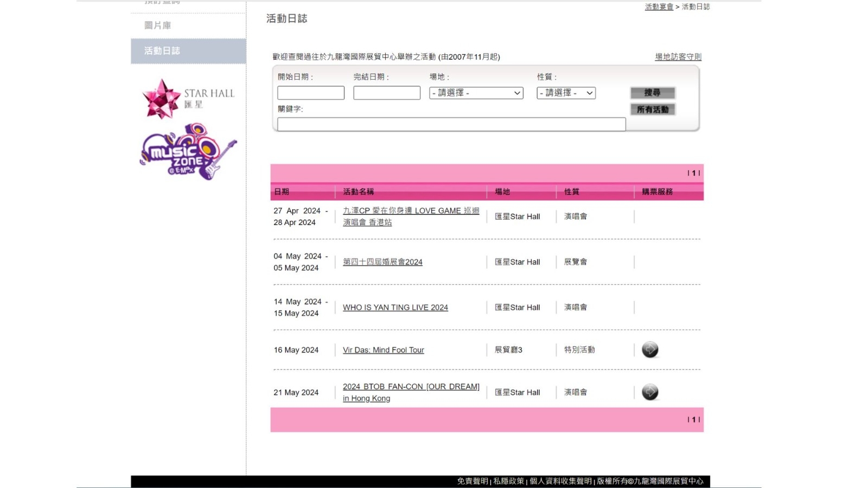Click ticket arrow icon for Vir Das event
Image resolution: width=868 pixels, height=488 pixels.
tap(650, 350)
